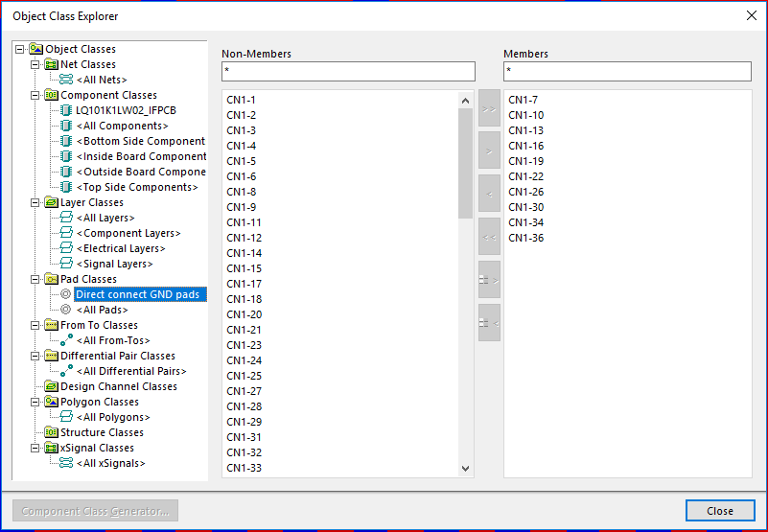Click the Top Side Components chip icon
This screenshot has width=768, height=532.
[66, 187]
